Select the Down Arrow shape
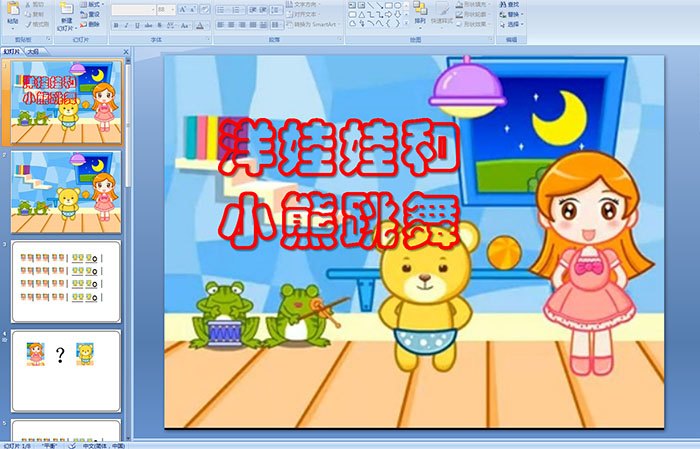Image resolution: width=700 pixels, height=449 pixels. pyautogui.click(x=397, y=15)
